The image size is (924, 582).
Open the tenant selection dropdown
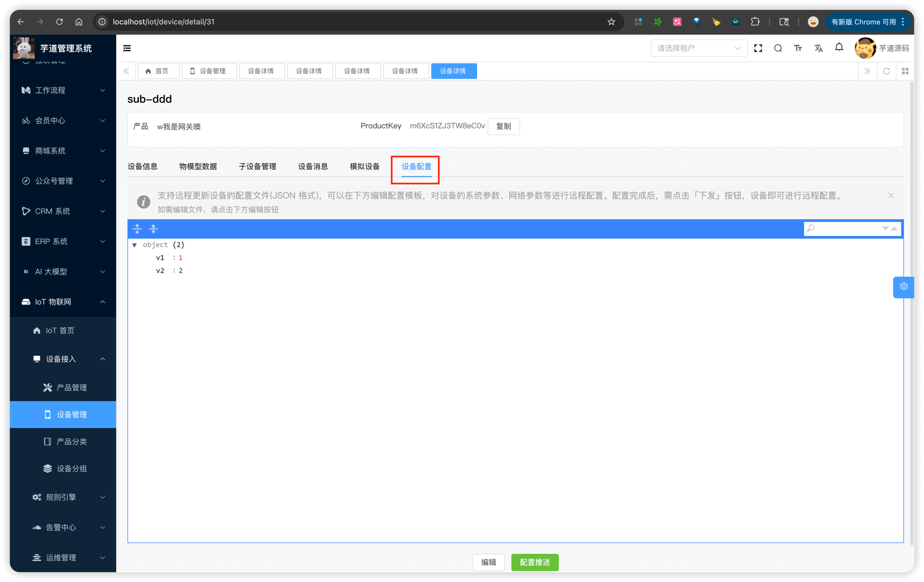(698, 48)
